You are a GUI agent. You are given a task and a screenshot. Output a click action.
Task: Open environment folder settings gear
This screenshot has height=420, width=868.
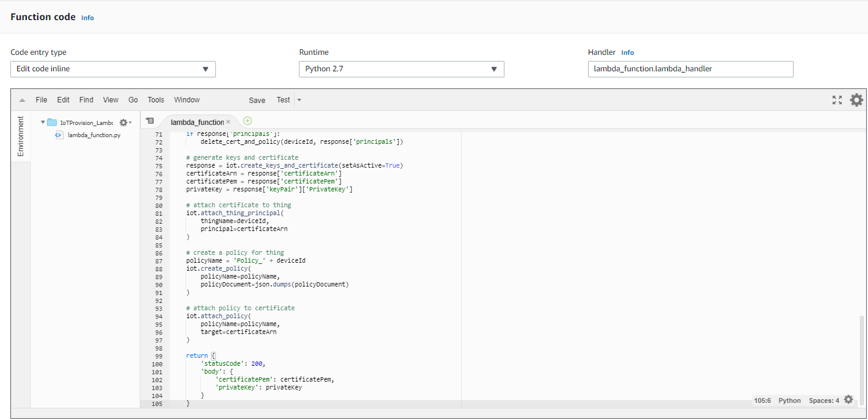tap(125, 123)
